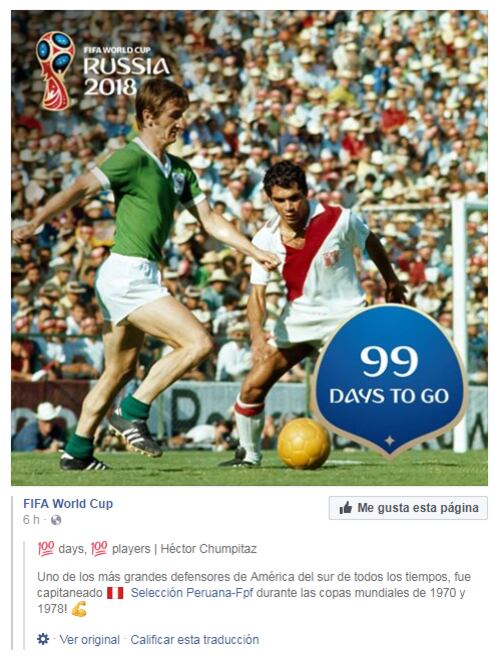This screenshot has height=658, width=495.
Task: Click the Peru flag emoji
Action: tap(115, 593)
